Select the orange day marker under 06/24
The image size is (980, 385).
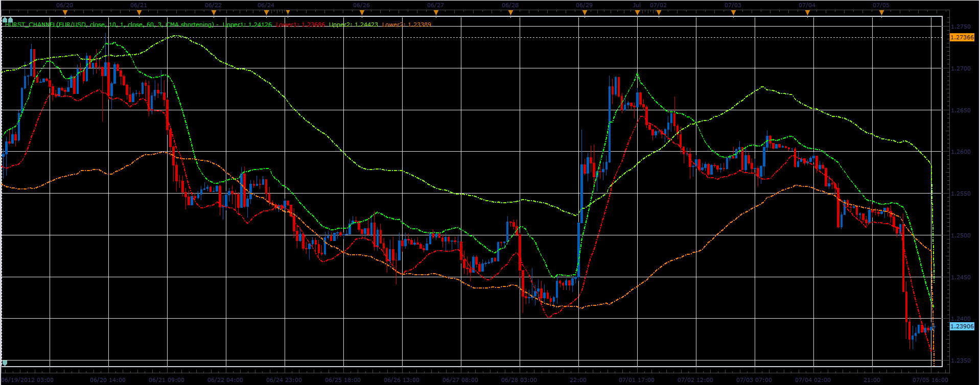266,13
